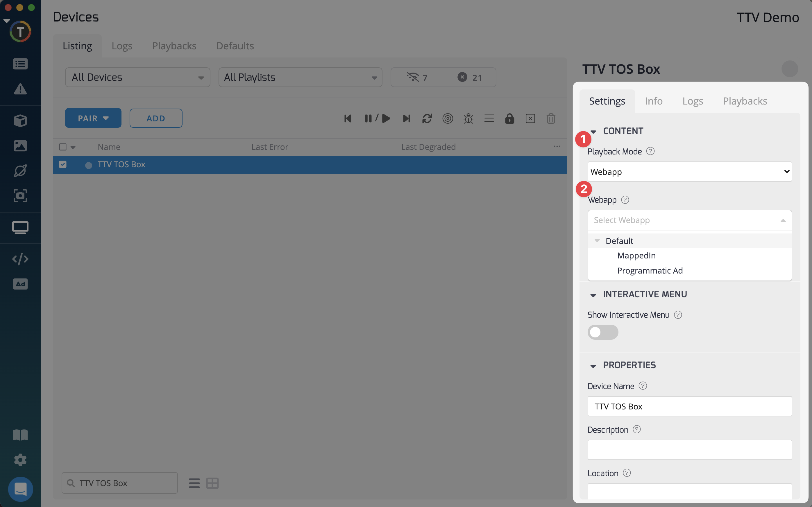This screenshot has width=812, height=507.
Task: Switch to the Defaults tab
Action: click(235, 46)
